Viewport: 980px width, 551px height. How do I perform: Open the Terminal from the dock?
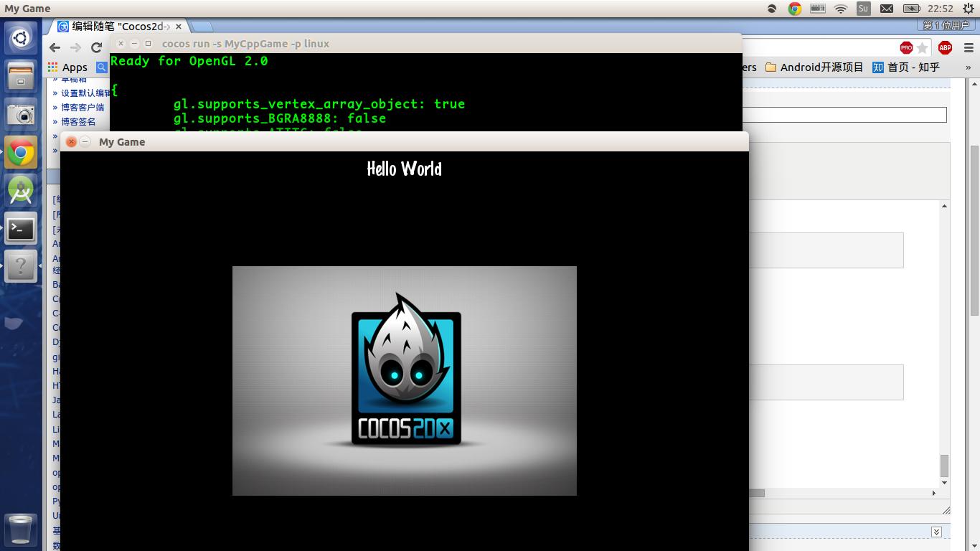click(21, 230)
